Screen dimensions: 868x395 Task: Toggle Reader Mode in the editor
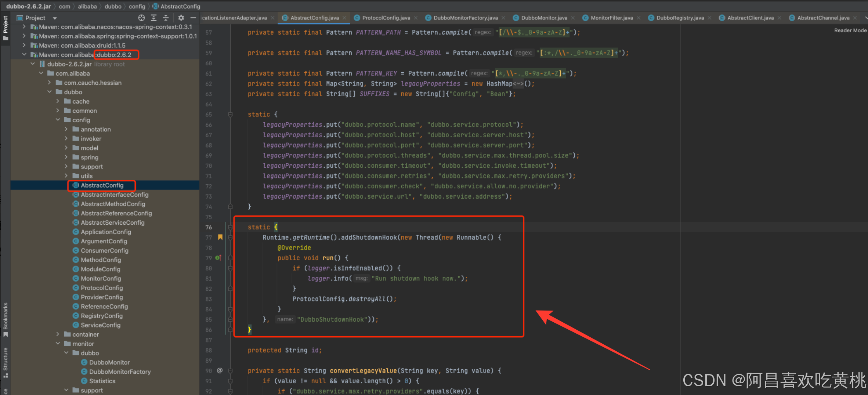coord(850,30)
